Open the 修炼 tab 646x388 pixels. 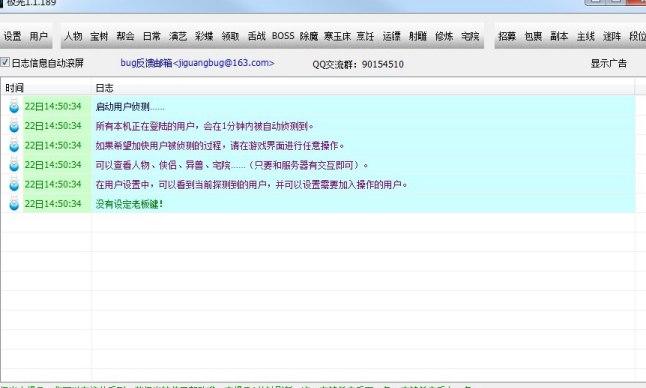click(x=444, y=36)
